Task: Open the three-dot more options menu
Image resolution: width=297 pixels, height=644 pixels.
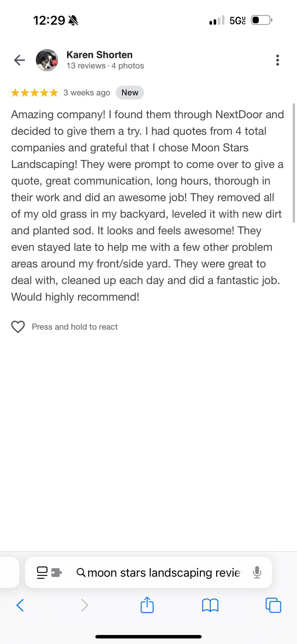Action: 278,60
